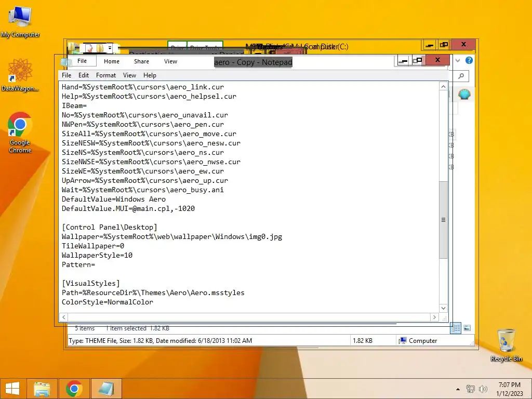The height and width of the screenshot is (399, 532).
Task: Click the 'Pattern=' line
Action: (78, 264)
